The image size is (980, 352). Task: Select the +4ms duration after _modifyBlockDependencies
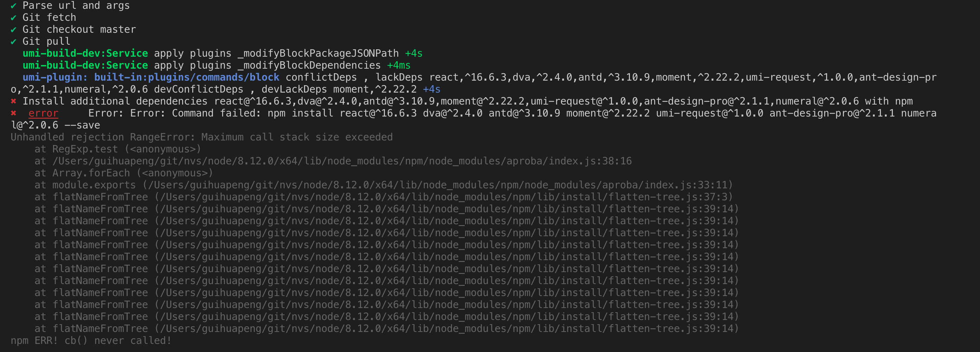(398, 65)
